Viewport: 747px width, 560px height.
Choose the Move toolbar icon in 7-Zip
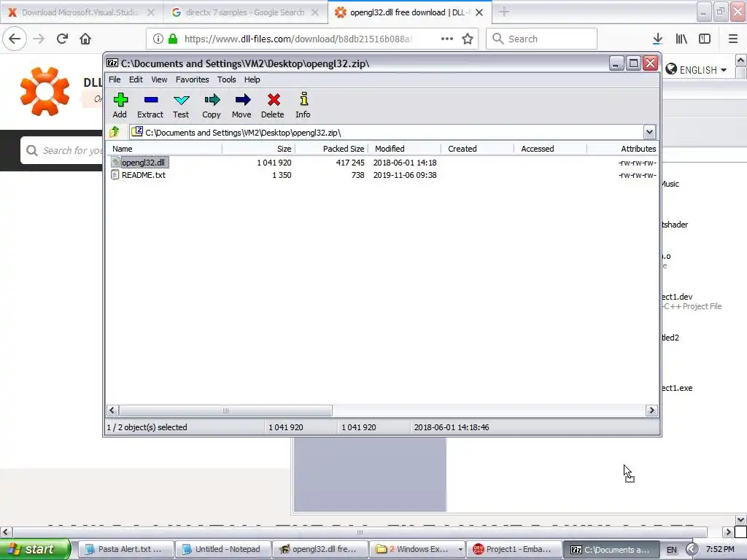pyautogui.click(x=242, y=105)
